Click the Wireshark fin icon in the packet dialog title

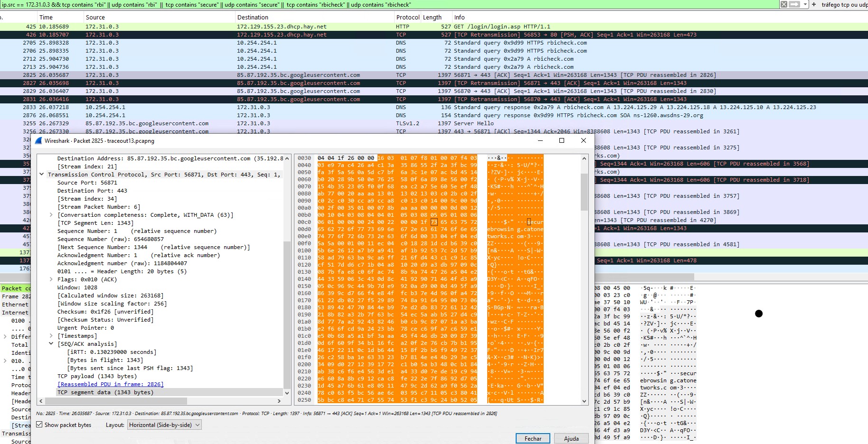pos(38,141)
